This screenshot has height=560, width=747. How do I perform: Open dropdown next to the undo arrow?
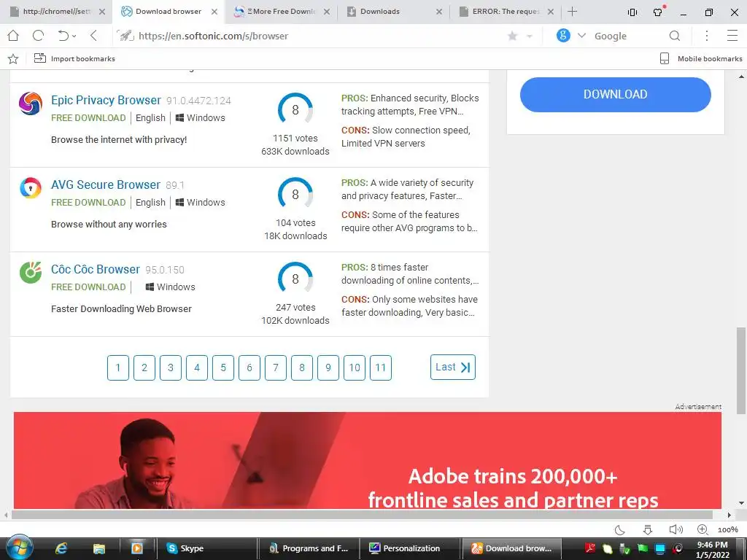(74, 36)
